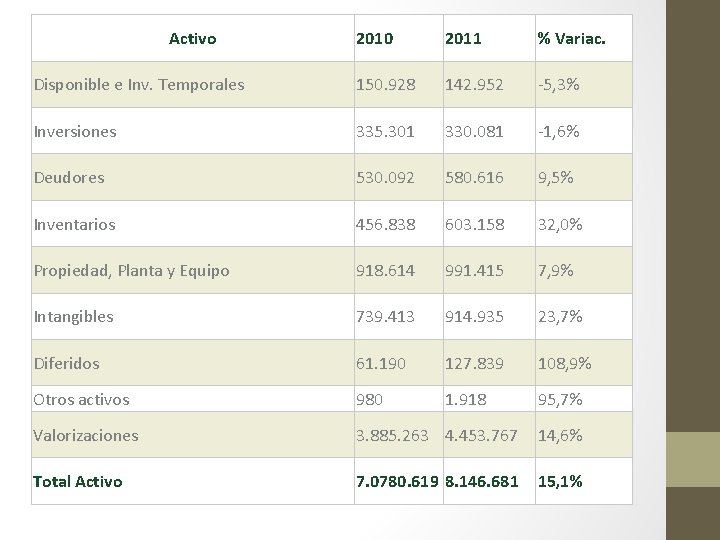The height and width of the screenshot is (540, 720).
Task: Click the Disponible variation -5,3%
Action: pyautogui.click(x=559, y=85)
